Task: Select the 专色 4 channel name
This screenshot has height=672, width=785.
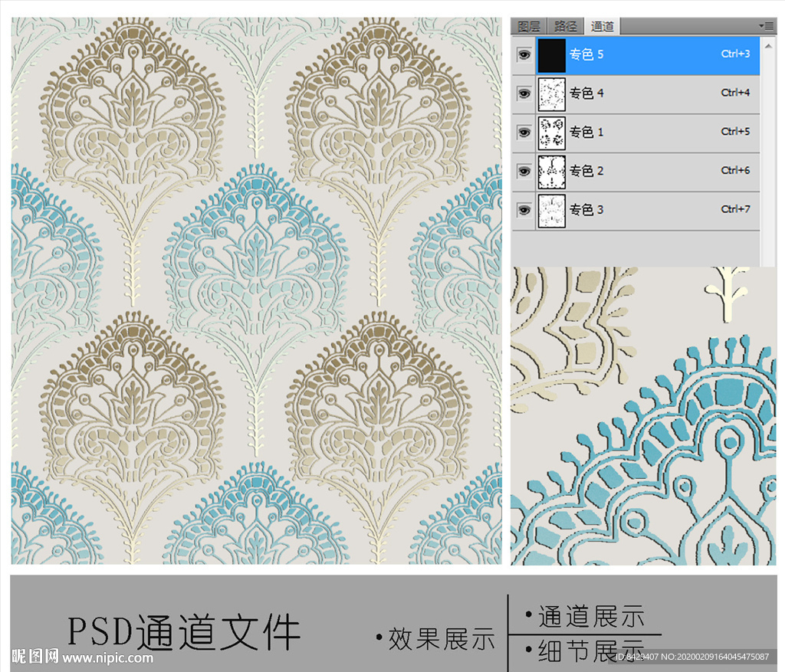Action: (586, 93)
